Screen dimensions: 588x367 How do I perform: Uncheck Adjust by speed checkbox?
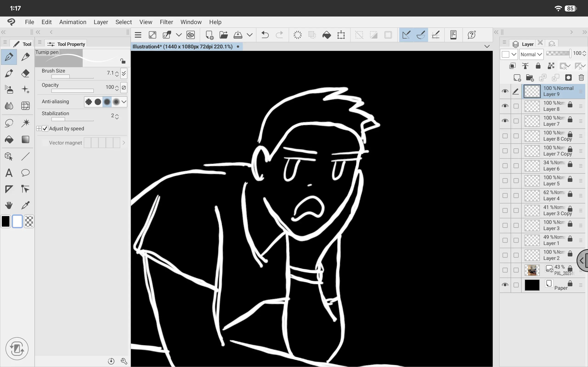pos(45,129)
